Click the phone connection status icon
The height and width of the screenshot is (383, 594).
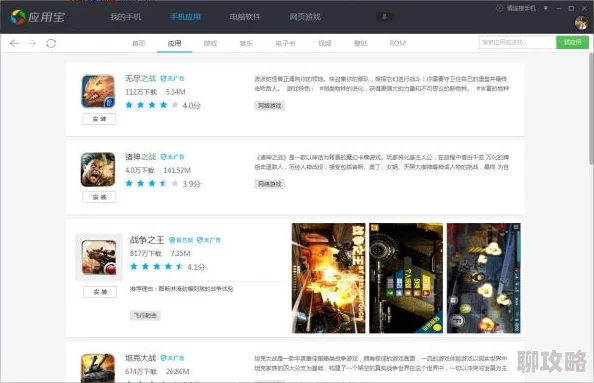[499, 8]
